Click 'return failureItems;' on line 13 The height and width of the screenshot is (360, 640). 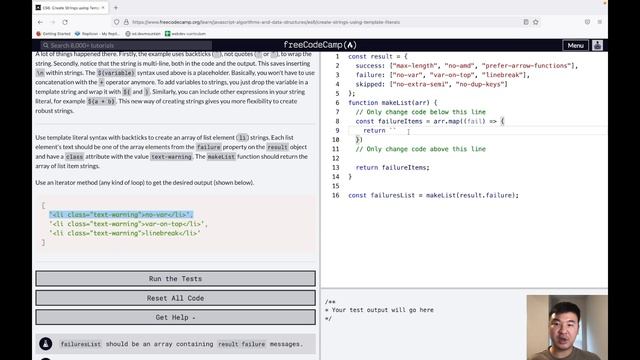tap(392, 167)
